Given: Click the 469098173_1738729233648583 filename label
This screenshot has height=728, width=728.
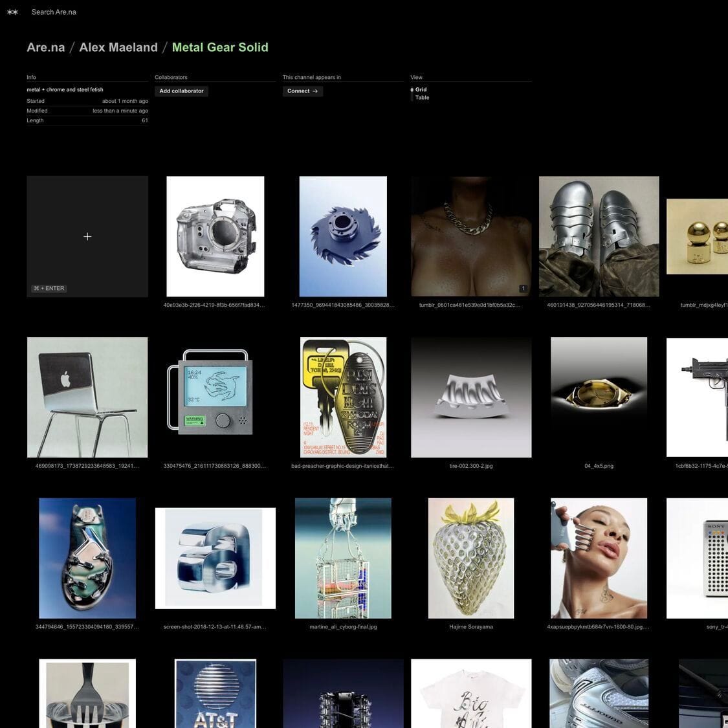Looking at the screenshot, I should click(87, 466).
